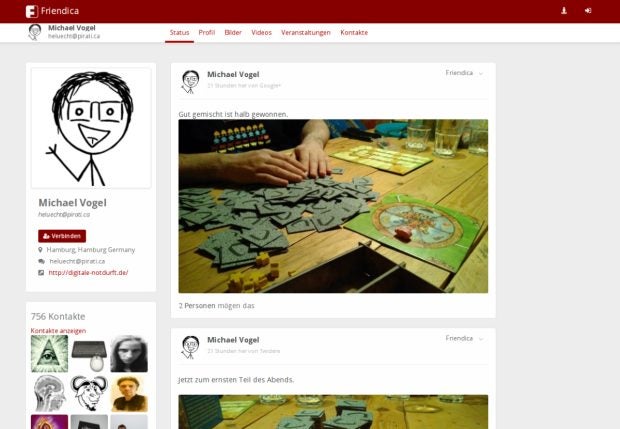Click the Kontakte anzeigen link

click(58, 331)
